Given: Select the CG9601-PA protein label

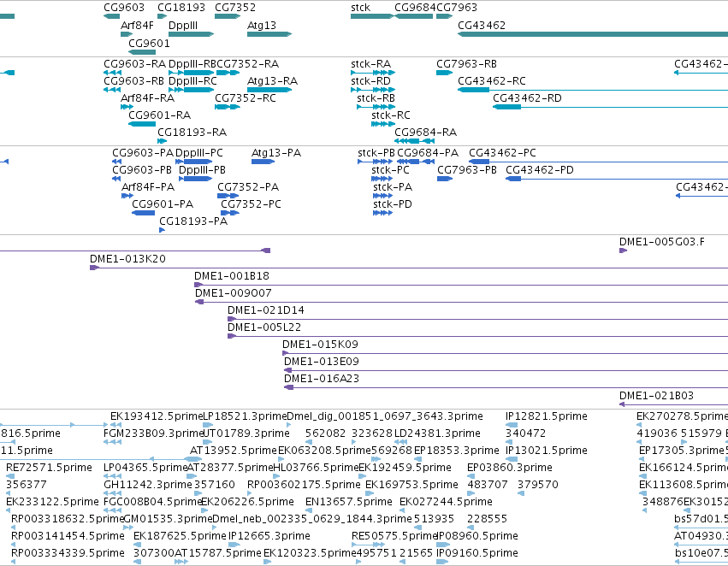Looking at the screenshot, I should click(x=163, y=204).
